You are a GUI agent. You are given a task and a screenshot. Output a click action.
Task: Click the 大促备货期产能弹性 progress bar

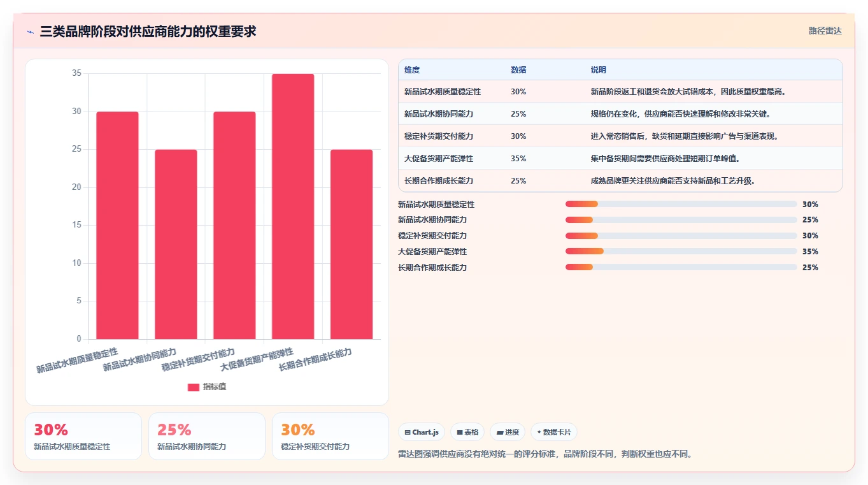tap(681, 251)
